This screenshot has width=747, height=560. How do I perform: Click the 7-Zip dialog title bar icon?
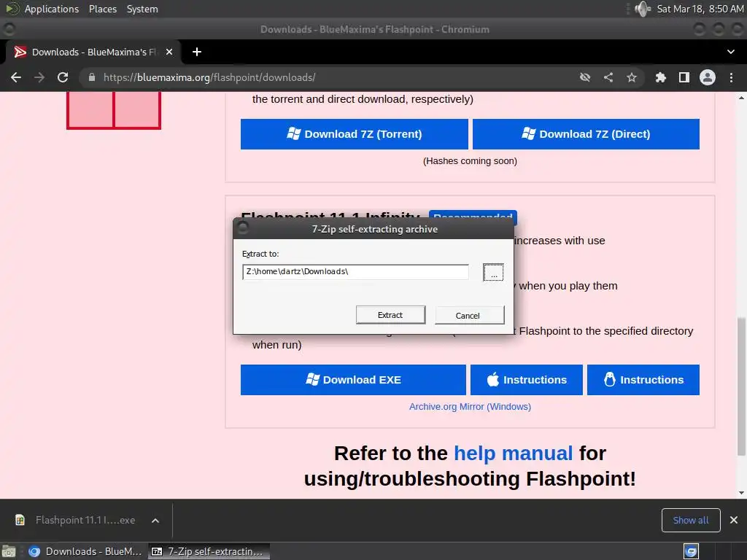243,228
